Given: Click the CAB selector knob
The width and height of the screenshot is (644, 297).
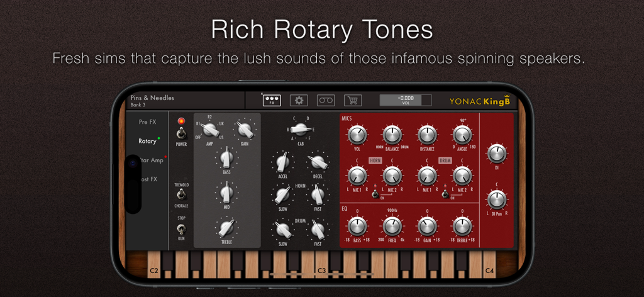Looking at the screenshot, I should coord(301,130).
